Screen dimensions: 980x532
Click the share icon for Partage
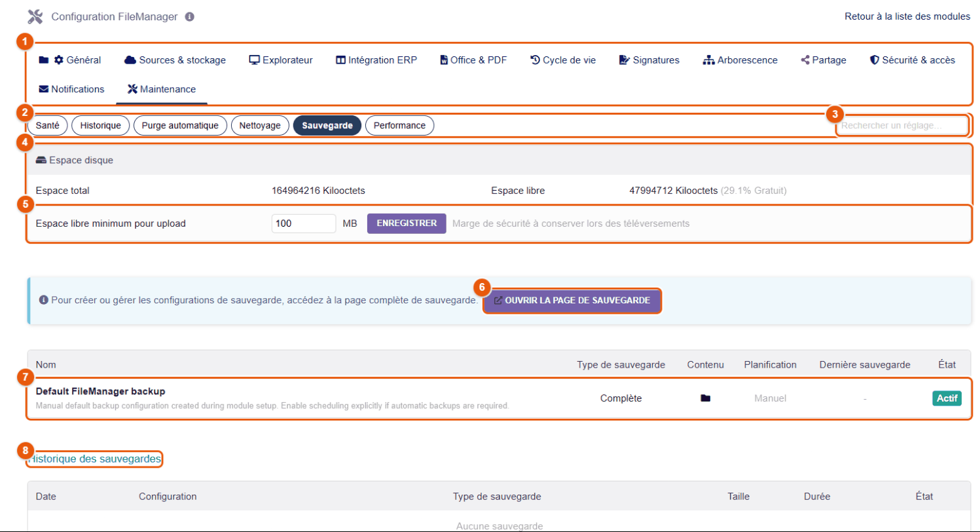805,60
